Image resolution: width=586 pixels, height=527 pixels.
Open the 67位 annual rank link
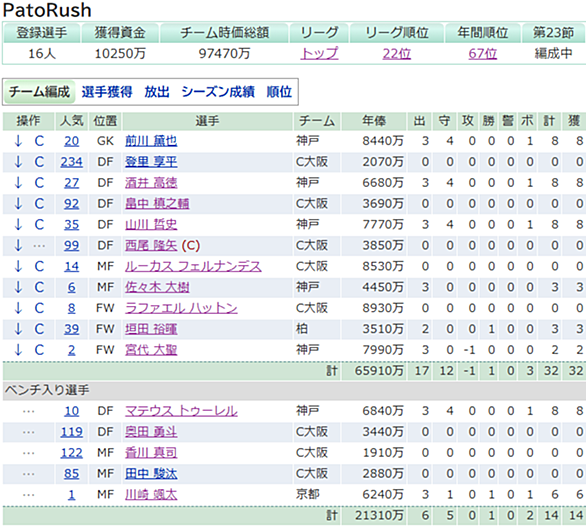[482, 54]
